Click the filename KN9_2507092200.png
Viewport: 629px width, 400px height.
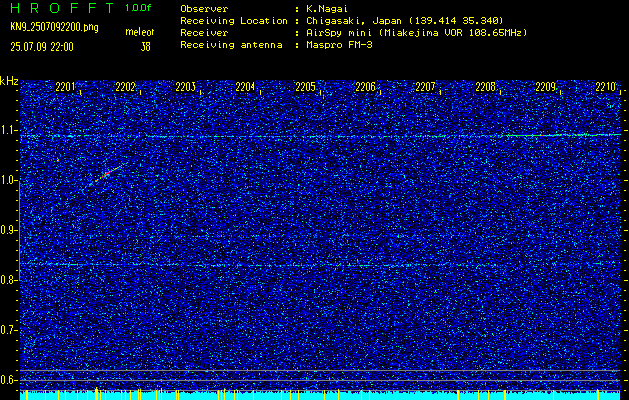tap(54, 27)
